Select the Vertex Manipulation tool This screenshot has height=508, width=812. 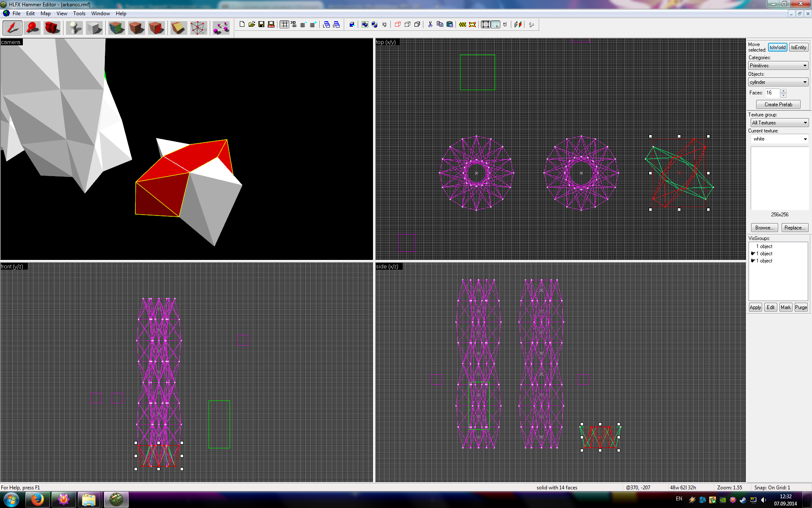[198, 28]
